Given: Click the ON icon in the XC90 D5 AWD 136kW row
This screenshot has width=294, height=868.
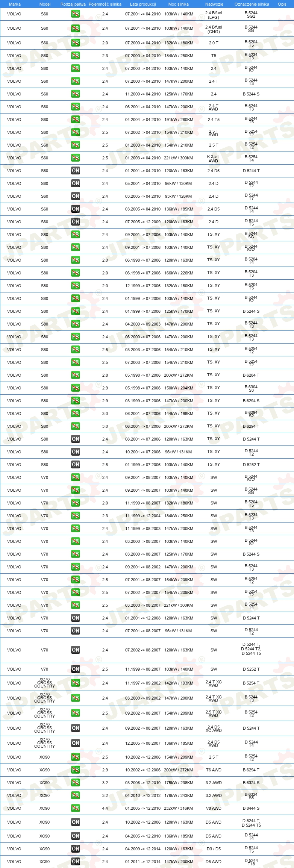Looking at the screenshot, I should (x=75, y=836).
